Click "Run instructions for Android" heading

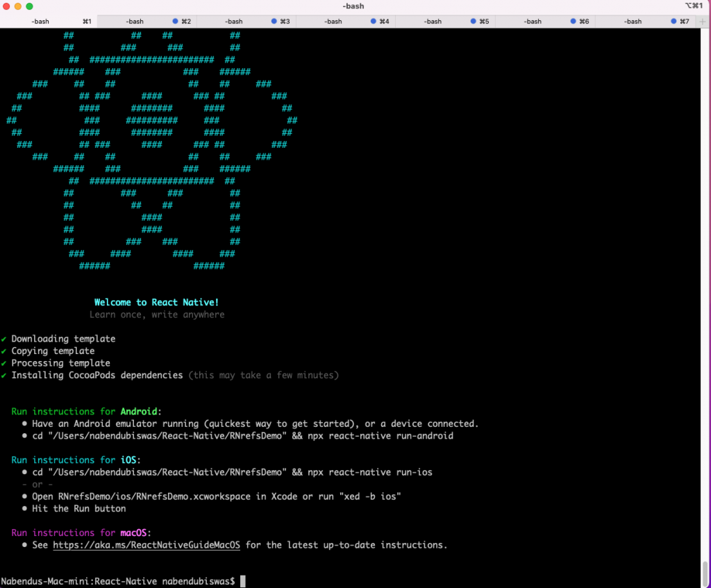[86, 412]
